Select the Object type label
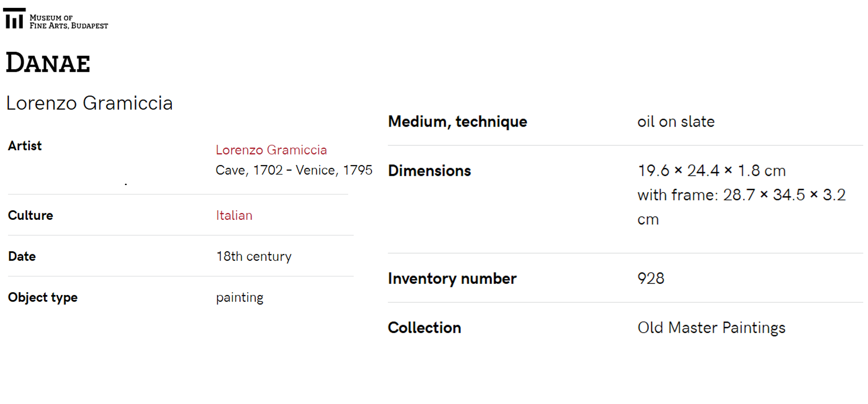The width and height of the screenshot is (868, 404). [x=43, y=297]
